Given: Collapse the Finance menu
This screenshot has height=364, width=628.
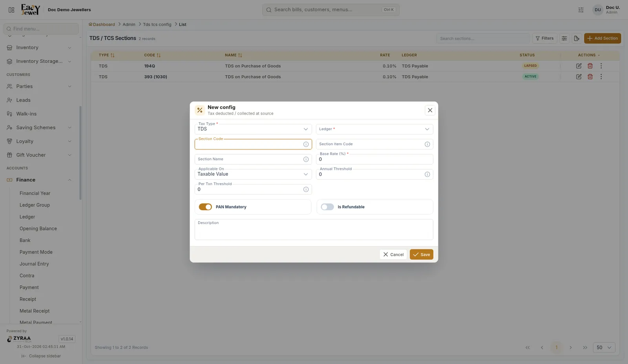Looking at the screenshot, I should point(39,180).
